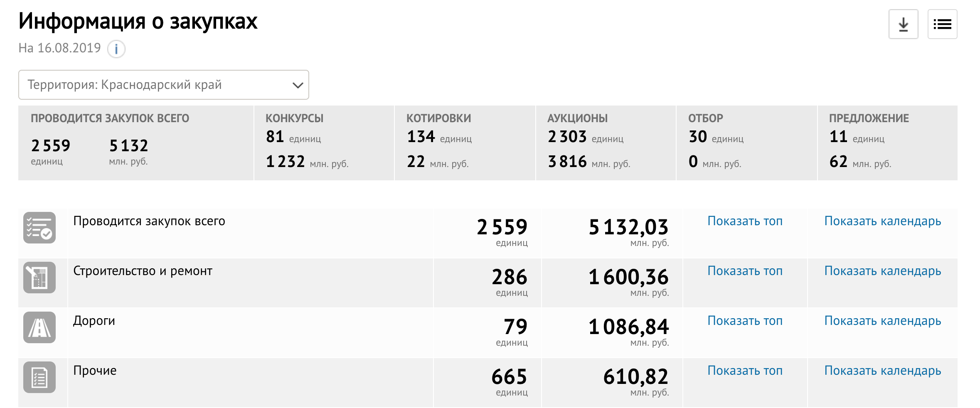
Task: Show calendar for Прочие row
Action: pyautogui.click(x=882, y=371)
